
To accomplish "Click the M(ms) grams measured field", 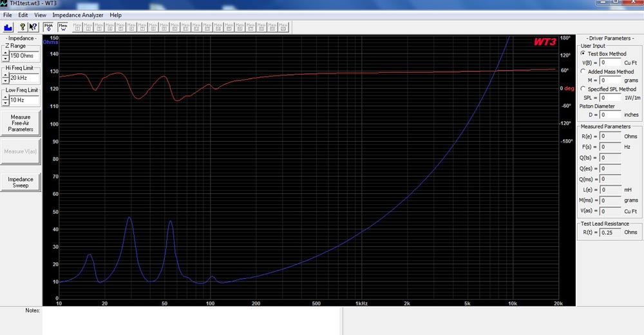I will click(x=611, y=200).
